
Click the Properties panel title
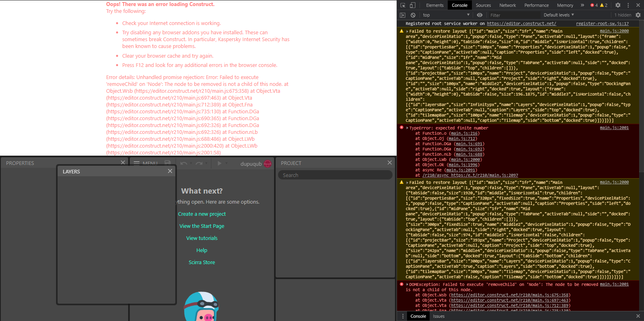point(20,163)
